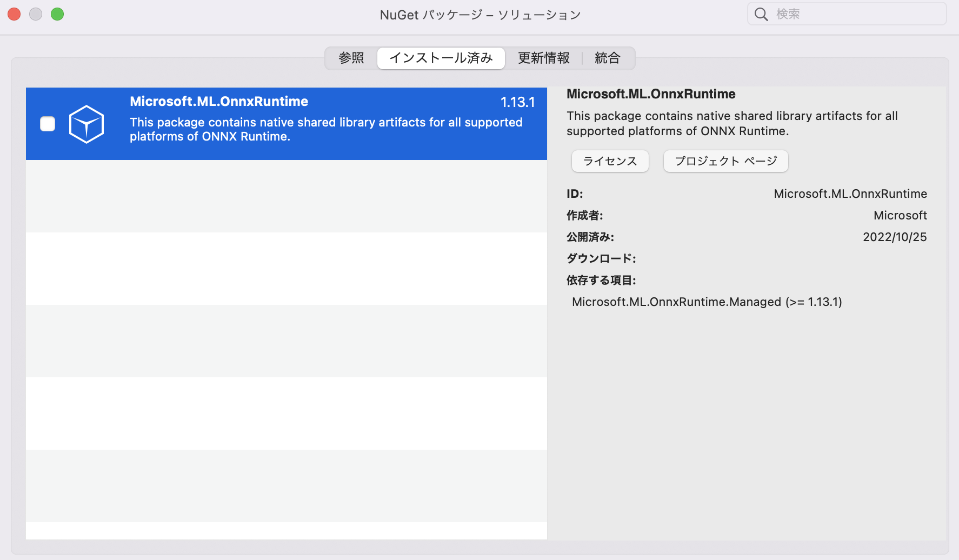Screen dimensions: 959x560
Task: Click the description paragraph in the details pane
Action: coord(732,123)
